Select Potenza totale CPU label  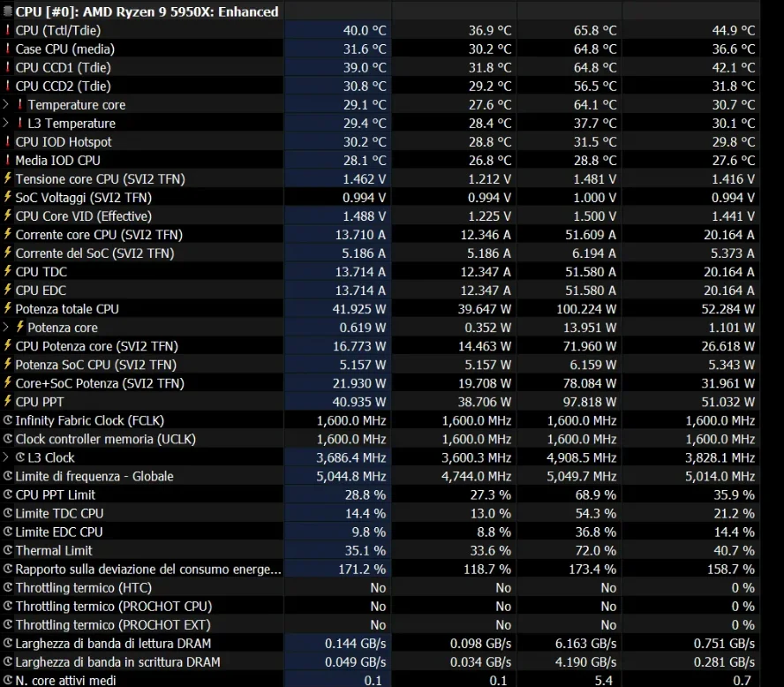tap(67, 309)
